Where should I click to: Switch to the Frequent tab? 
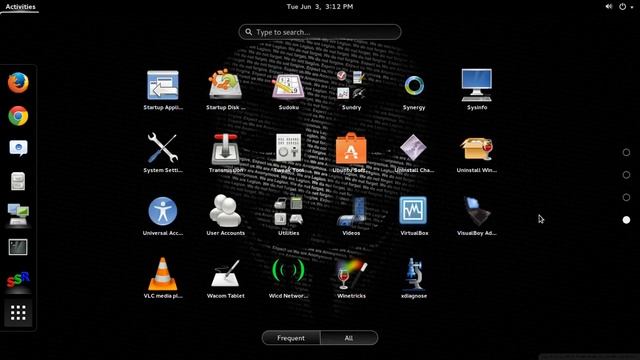pos(291,338)
